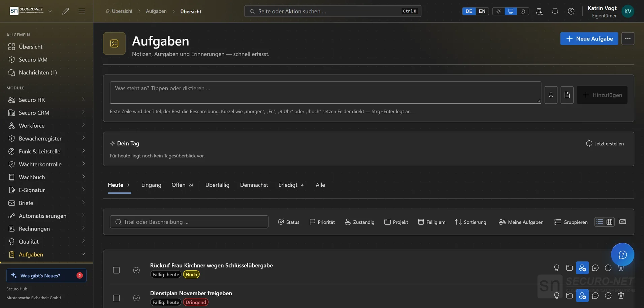644x308 pixels.
Task: Mark Rückruf Frau Kirchner as done via circle
Action: (136, 270)
